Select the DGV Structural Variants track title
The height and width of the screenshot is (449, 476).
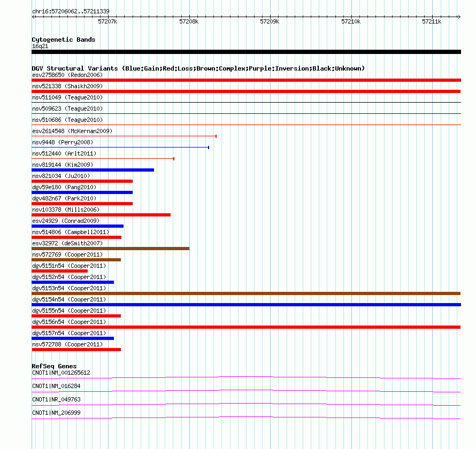click(198, 68)
